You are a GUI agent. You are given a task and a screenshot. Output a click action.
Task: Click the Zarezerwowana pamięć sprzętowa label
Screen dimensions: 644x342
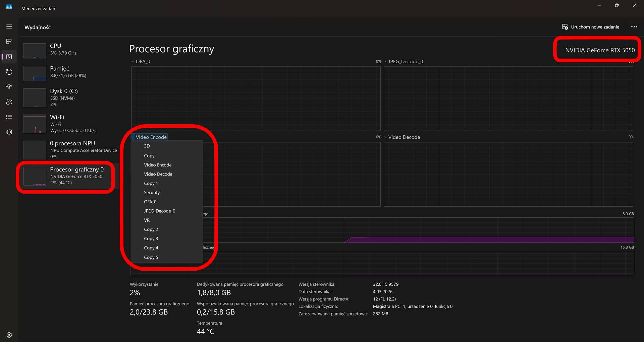coord(333,314)
